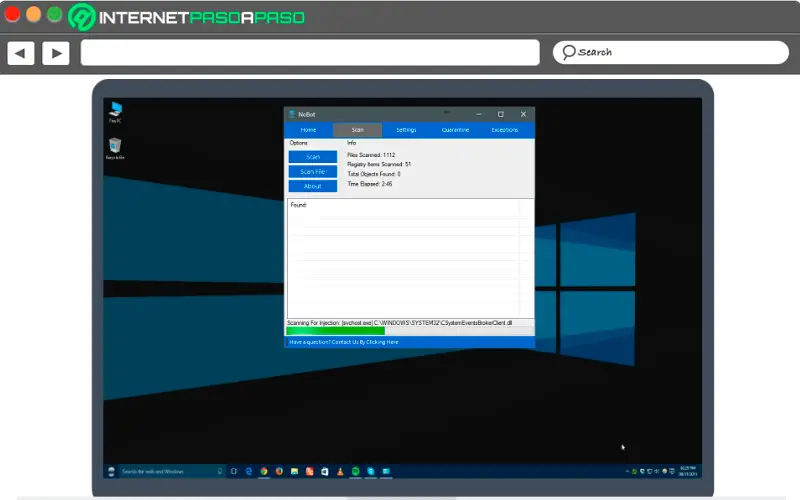Go to the Quarantine tab
Image resolution: width=800 pixels, height=500 pixels.
(x=455, y=130)
